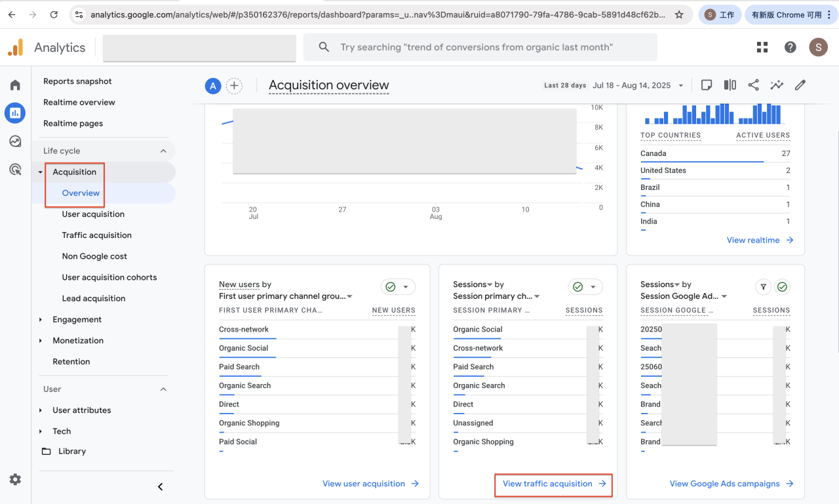The width and height of the screenshot is (839, 504).
Task: Click the Customize report pencil icon
Action: (800, 85)
